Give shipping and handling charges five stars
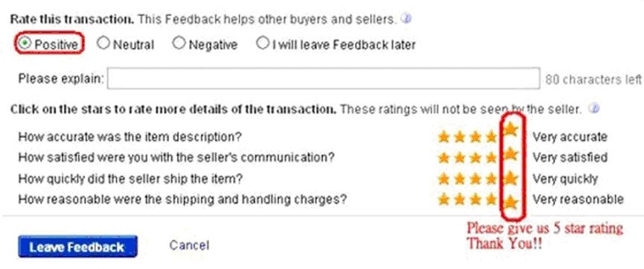Screen dimensions: 644x269 (x=510, y=203)
